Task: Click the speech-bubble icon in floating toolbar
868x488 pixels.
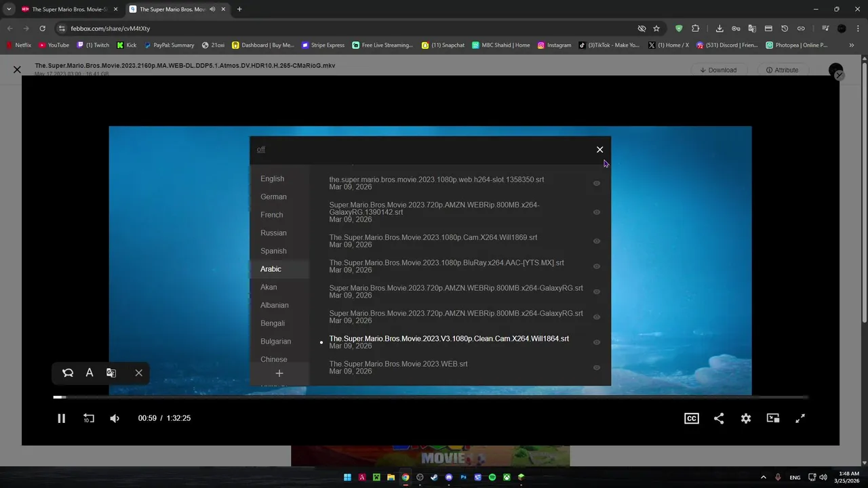Action: 68,373
